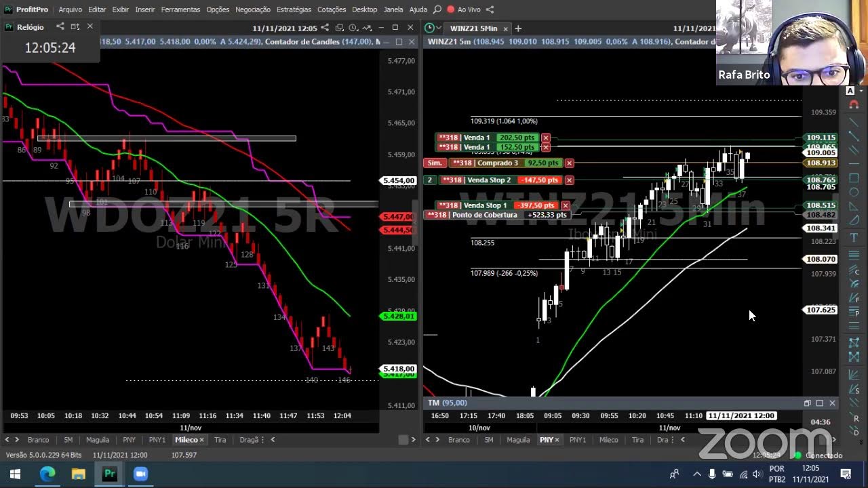Open the Editar menu
868x488 pixels.
point(97,9)
